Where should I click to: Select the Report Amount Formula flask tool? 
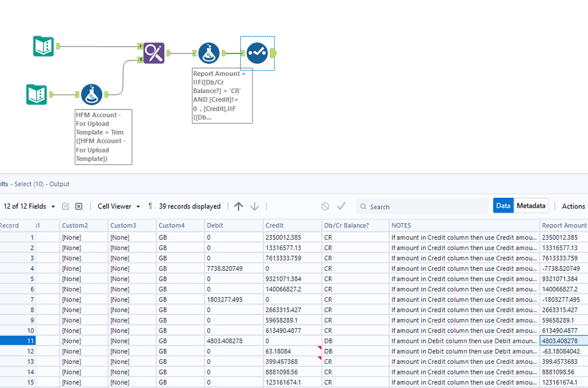(209, 53)
